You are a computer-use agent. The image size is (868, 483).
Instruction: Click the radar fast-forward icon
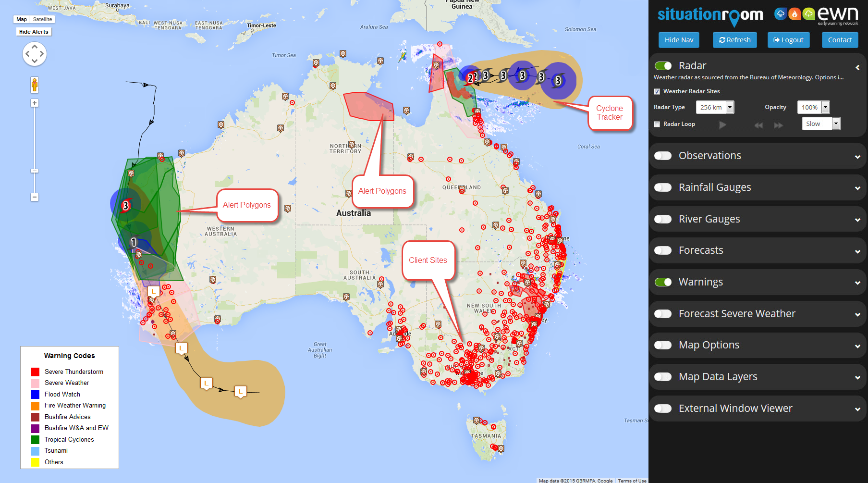(x=779, y=125)
